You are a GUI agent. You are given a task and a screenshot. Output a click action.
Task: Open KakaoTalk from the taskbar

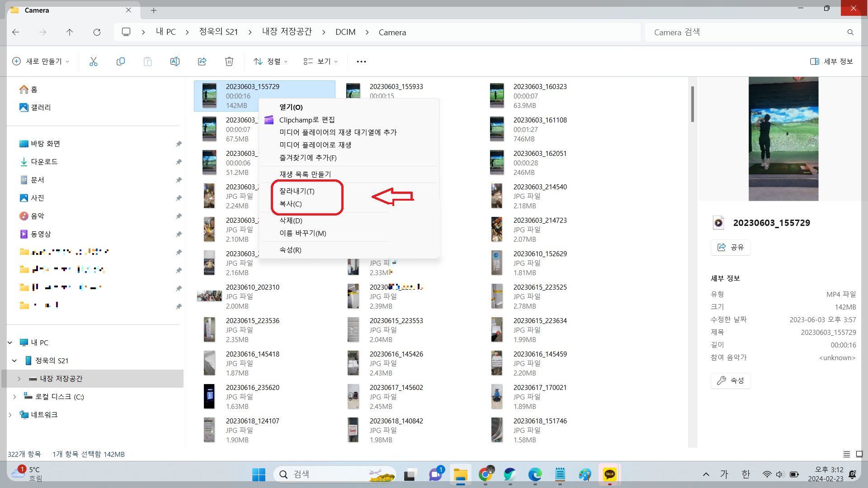coord(610,474)
